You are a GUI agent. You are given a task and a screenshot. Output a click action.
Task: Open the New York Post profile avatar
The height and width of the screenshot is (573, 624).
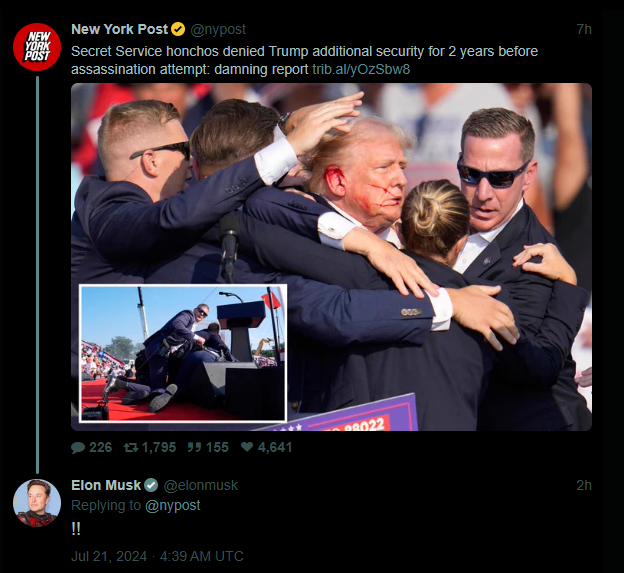coord(37,47)
